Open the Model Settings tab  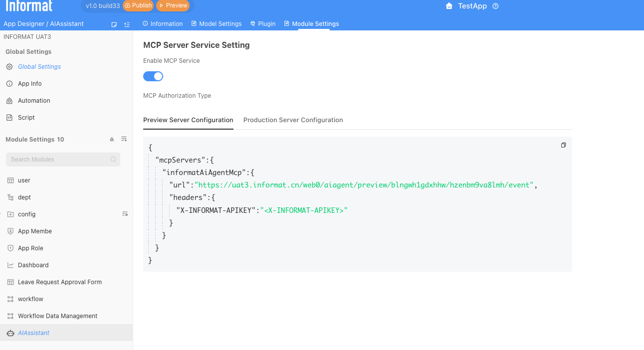216,24
